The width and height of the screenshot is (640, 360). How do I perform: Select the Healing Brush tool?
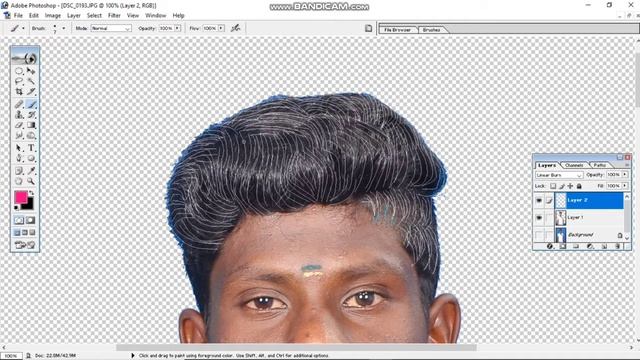[19, 104]
